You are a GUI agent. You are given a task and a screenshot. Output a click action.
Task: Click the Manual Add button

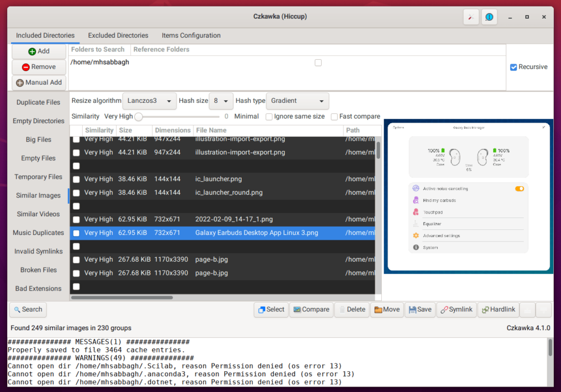coord(39,83)
